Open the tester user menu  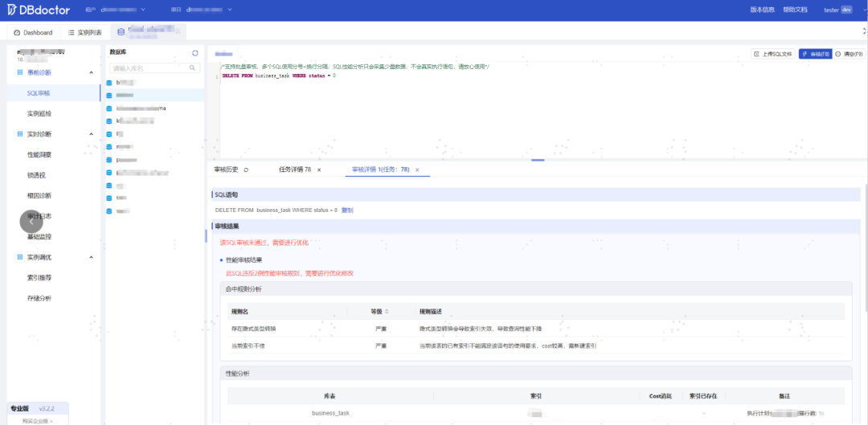click(837, 10)
